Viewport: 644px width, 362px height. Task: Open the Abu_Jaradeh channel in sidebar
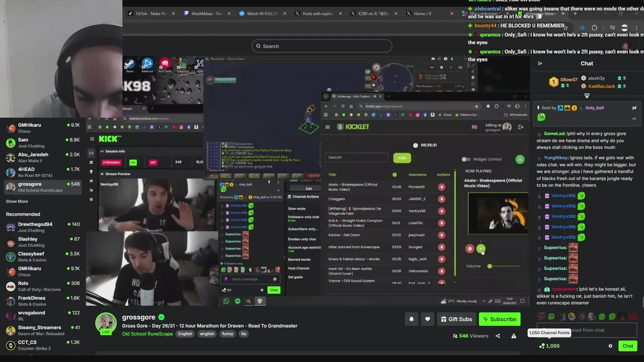pyautogui.click(x=43, y=157)
